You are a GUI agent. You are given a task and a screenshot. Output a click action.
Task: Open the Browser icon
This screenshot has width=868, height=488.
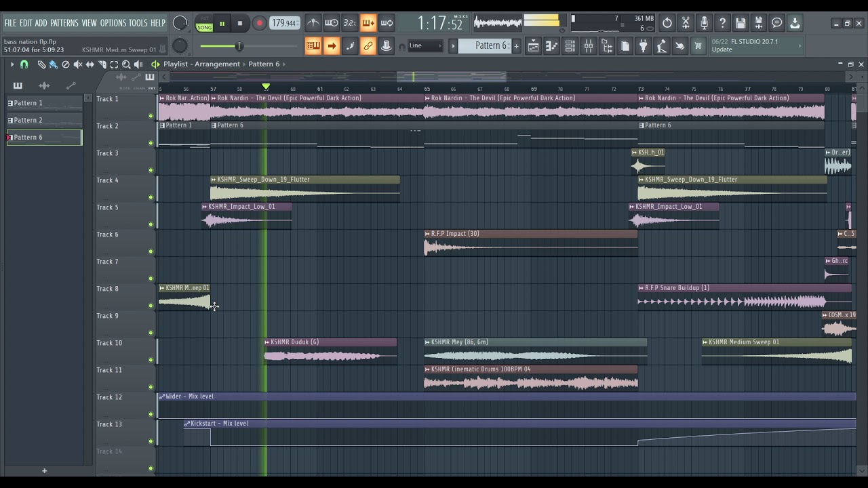(x=606, y=46)
